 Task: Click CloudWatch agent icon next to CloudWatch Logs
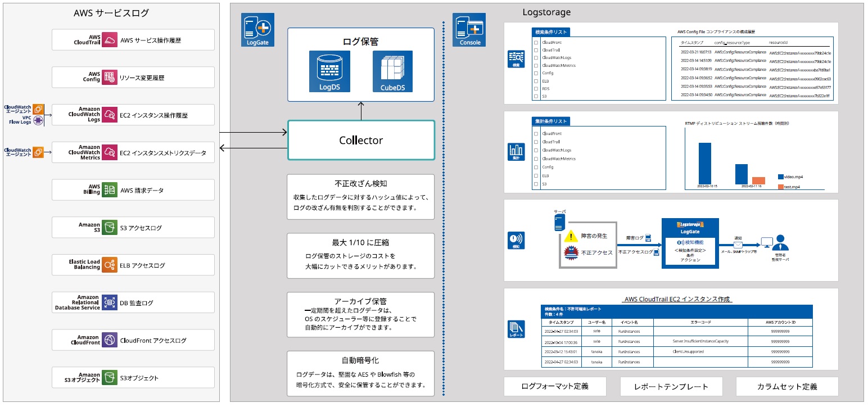coord(38,109)
